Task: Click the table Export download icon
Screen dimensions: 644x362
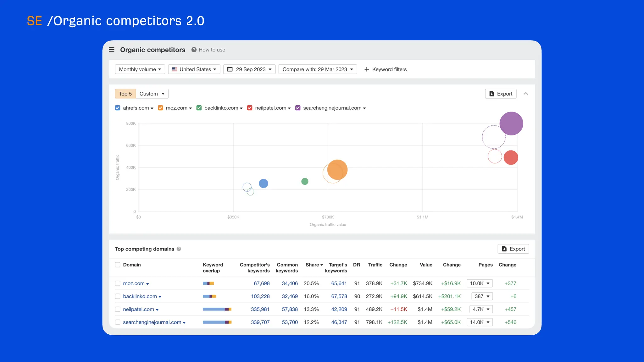Action: click(x=504, y=249)
